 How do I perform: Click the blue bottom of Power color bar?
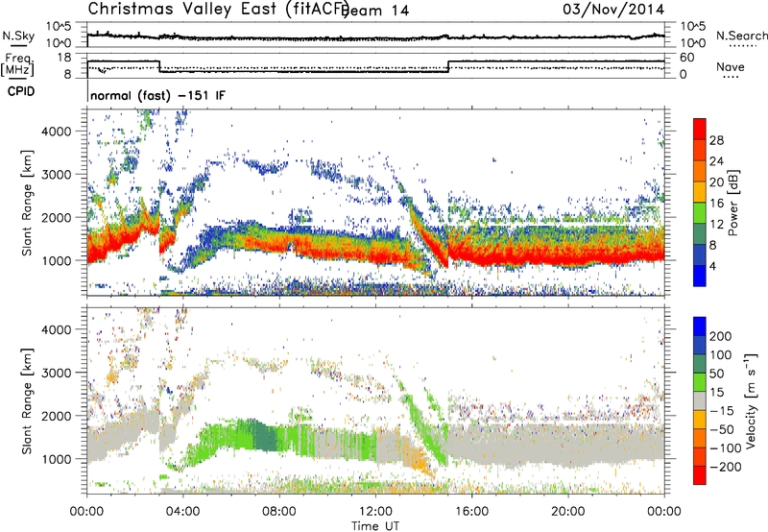[700, 276]
